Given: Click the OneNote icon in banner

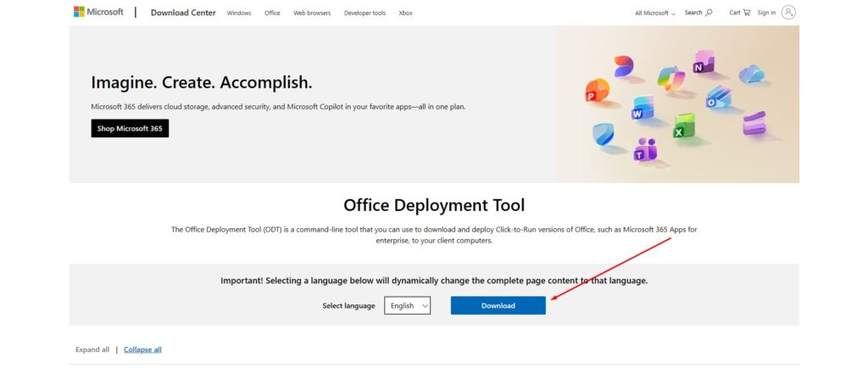Looking at the screenshot, I should click(704, 62).
